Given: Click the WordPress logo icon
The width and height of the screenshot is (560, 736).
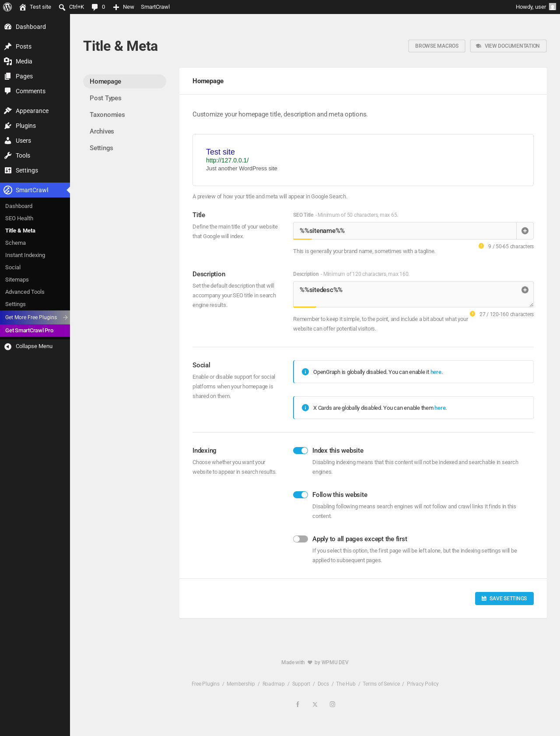Looking at the screenshot, I should (x=7, y=7).
